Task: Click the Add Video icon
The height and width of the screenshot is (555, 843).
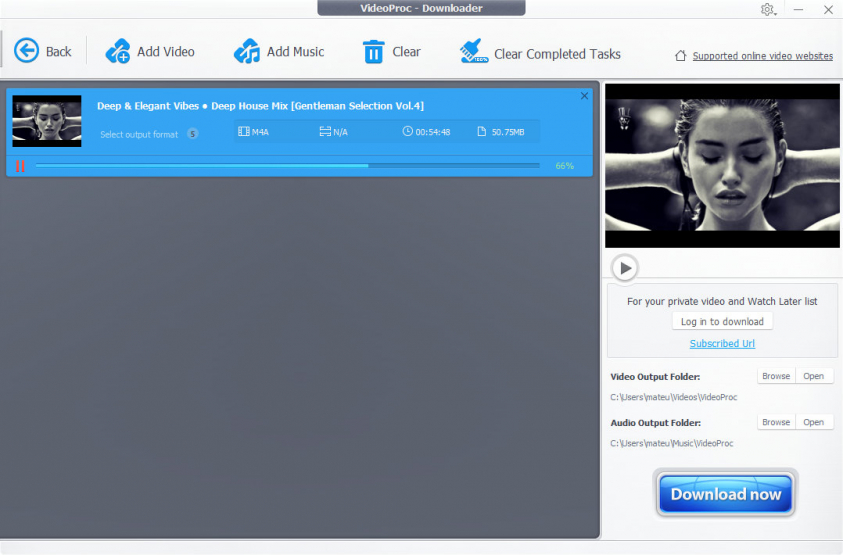Action: click(x=118, y=51)
